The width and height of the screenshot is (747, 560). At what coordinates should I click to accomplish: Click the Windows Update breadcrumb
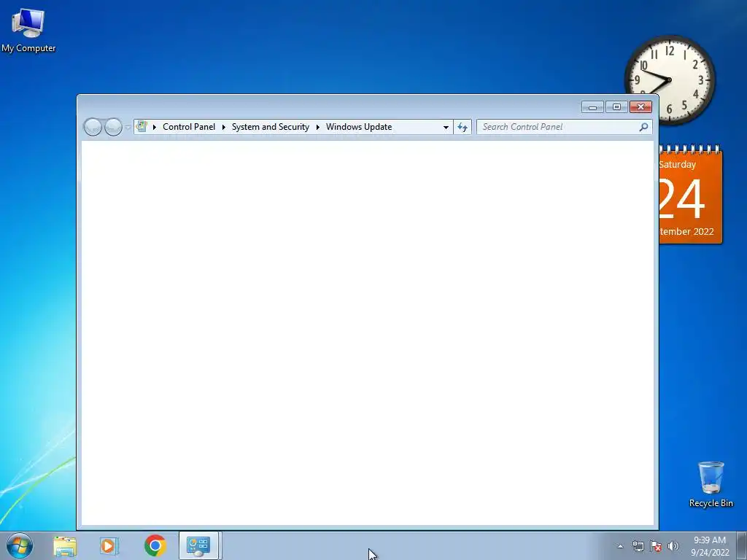359,127
